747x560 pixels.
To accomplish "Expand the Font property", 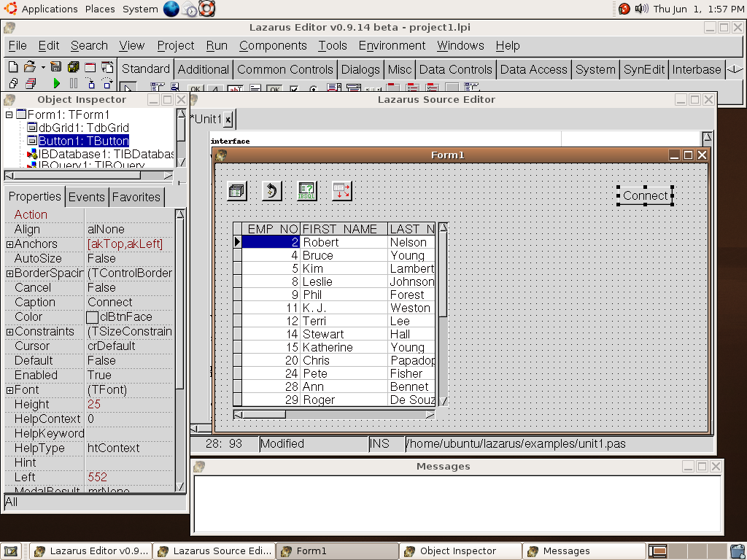I will click(9, 390).
